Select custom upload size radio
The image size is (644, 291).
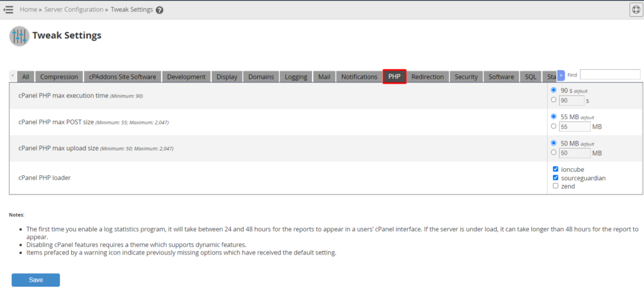(x=553, y=152)
